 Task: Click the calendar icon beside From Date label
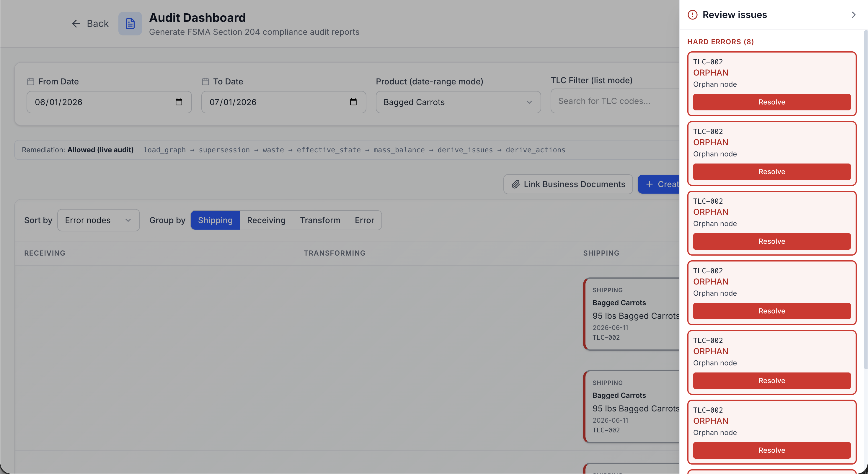(x=31, y=81)
